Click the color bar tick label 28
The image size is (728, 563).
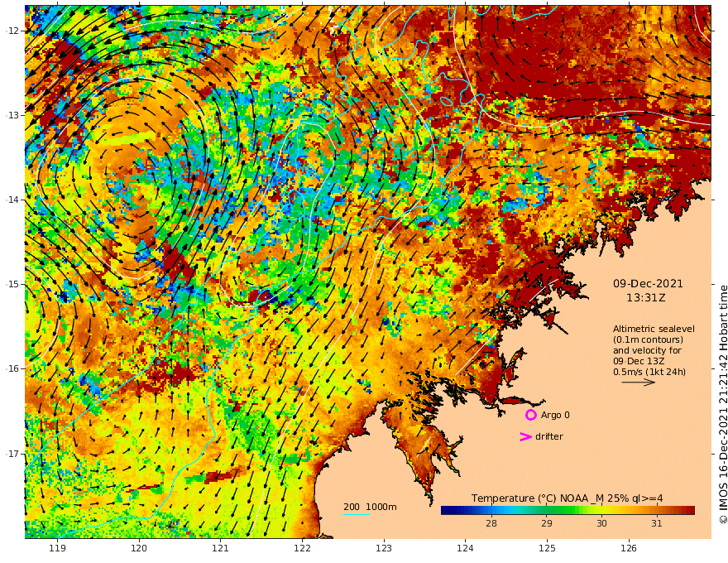[x=491, y=523]
